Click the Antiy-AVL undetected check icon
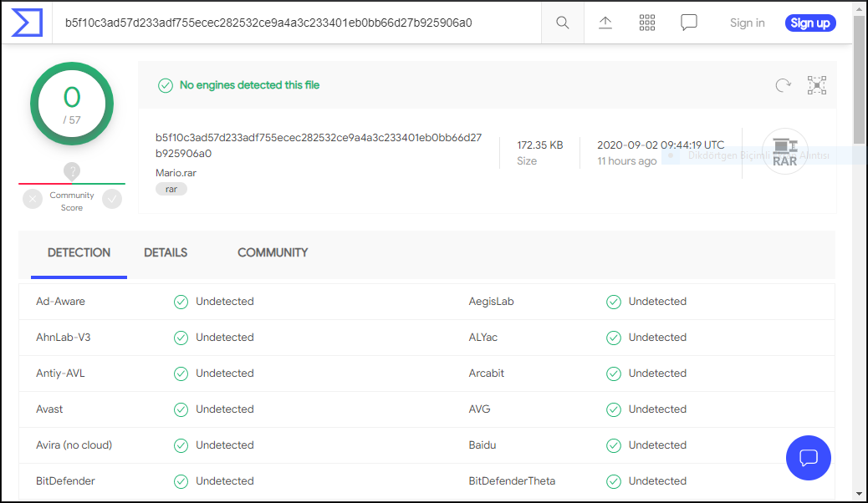This screenshot has width=868, height=503. (x=181, y=373)
